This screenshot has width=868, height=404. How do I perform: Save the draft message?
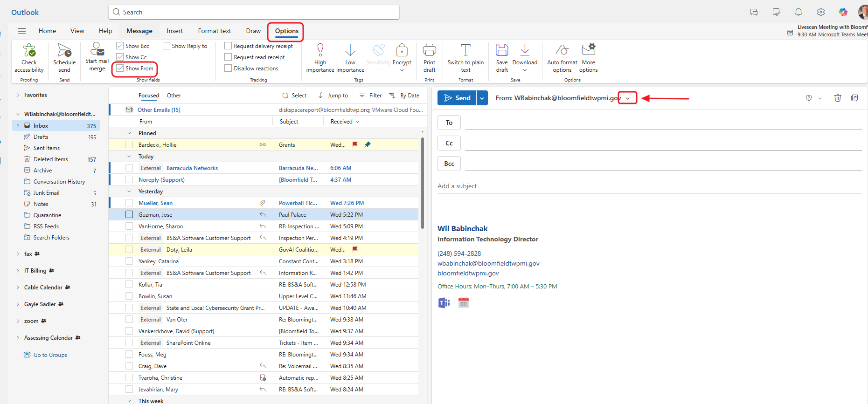502,58
